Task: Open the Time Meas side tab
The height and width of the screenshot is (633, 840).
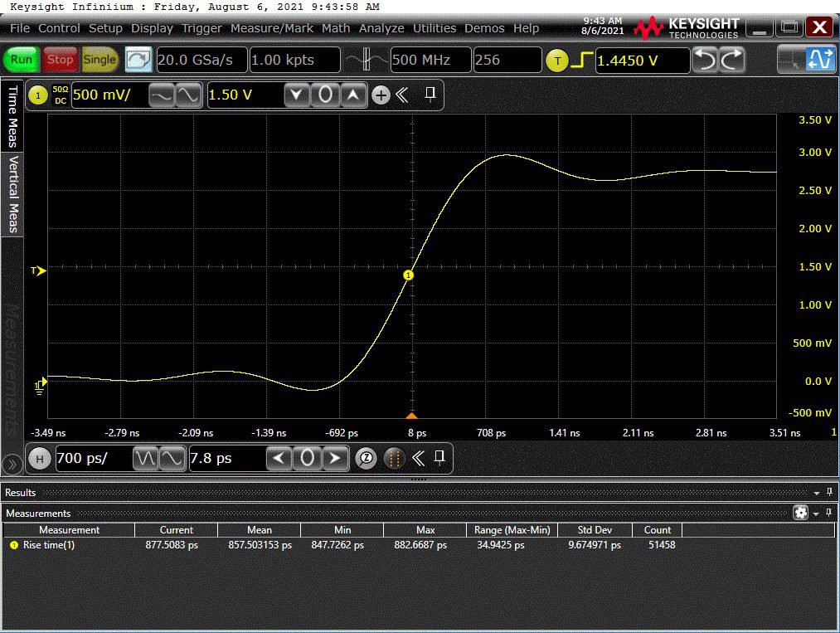Action: click(x=12, y=115)
